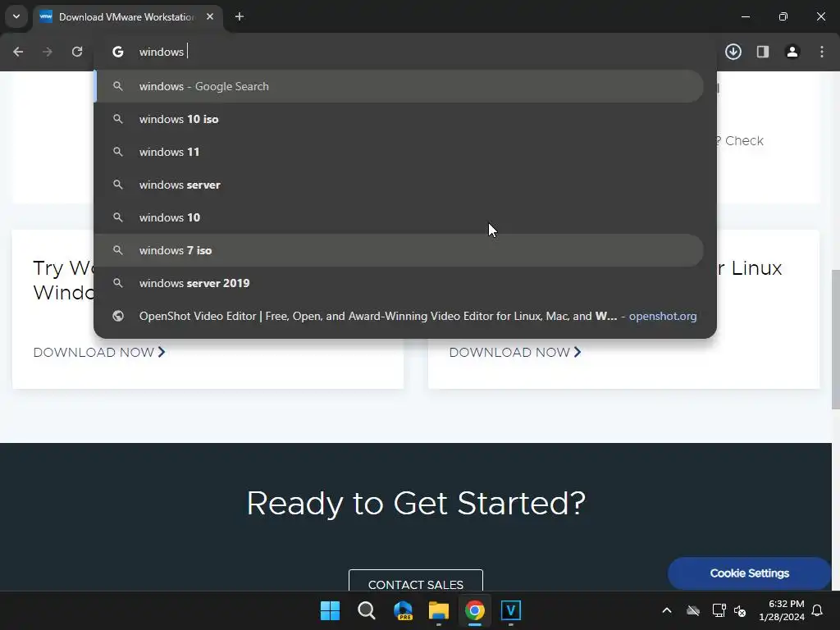This screenshot has height=630, width=840.
Task: Open the Chrome profile avatar
Action: coord(792,52)
